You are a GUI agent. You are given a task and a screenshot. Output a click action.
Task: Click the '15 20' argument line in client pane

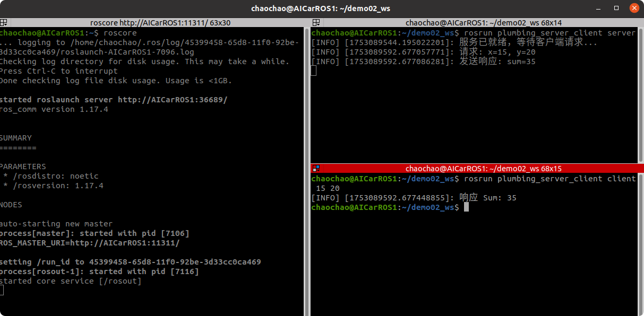coord(328,188)
